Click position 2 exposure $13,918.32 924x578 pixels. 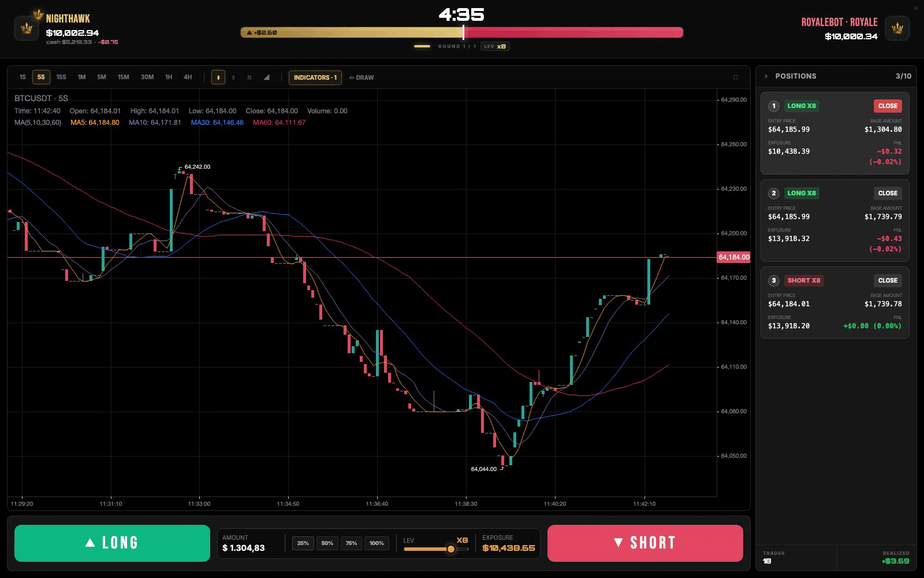point(789,239)
